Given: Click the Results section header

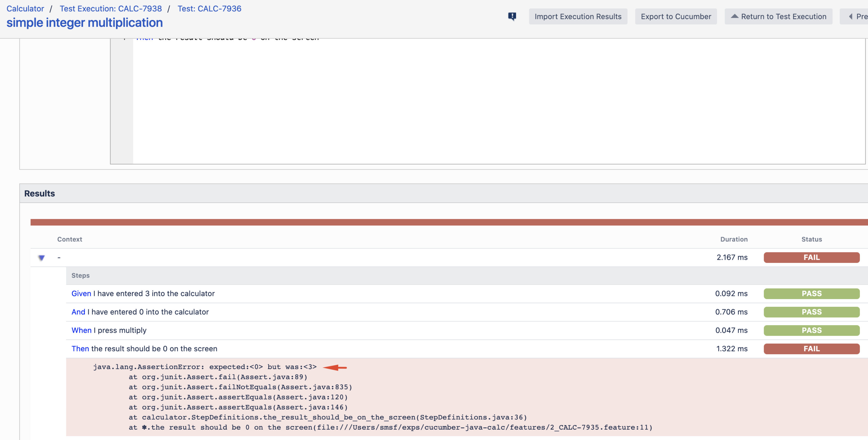Looking at the screenshot, I should click(x=444, y=193).
